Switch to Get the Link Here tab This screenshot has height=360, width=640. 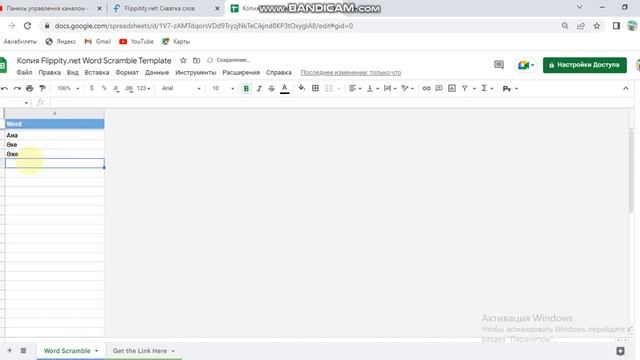coord(140,351)
